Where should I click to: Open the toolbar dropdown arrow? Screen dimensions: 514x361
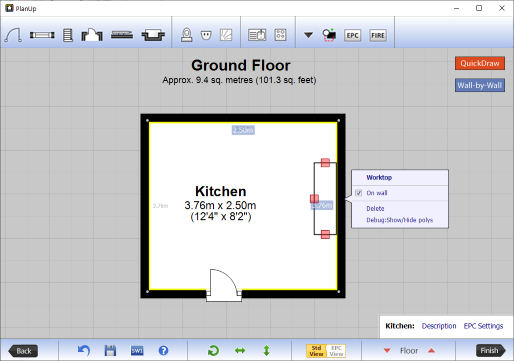(308, 35)
